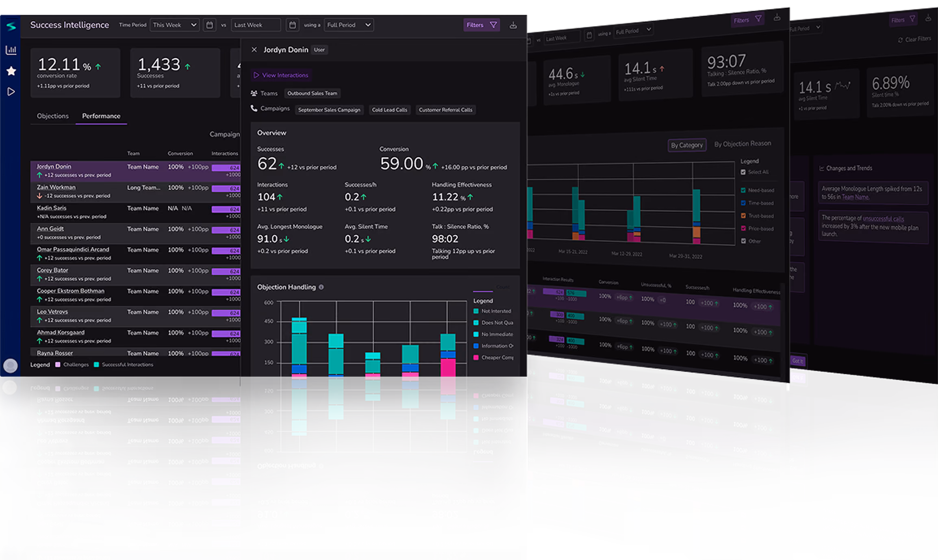Screen dimensions: 938x560
Task: Open the unsuccessful calls link
Action: 883,219
